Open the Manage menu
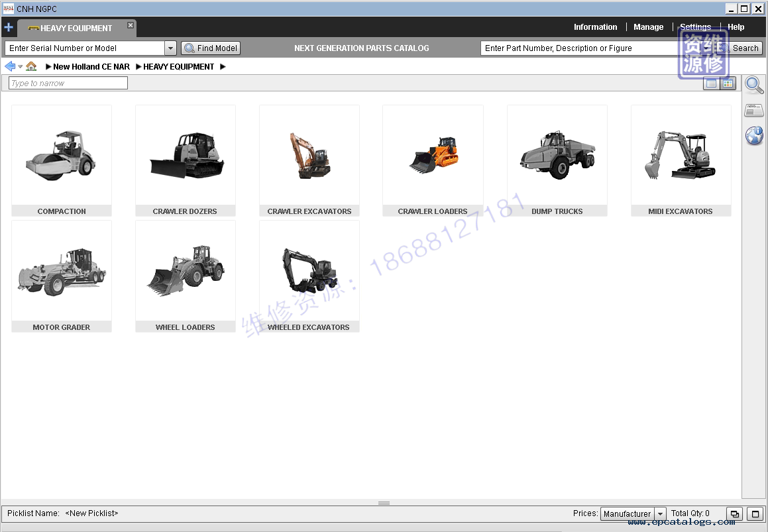 [x=648, y=27]
